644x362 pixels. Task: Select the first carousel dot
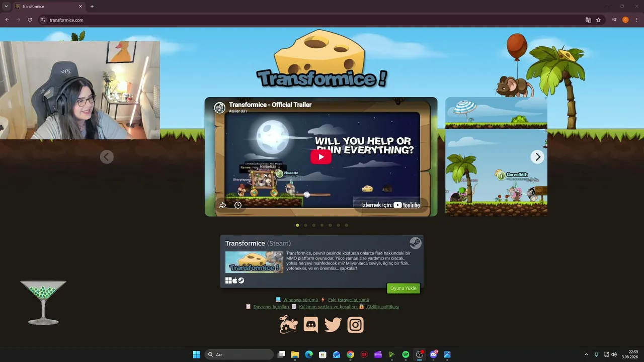tap(297, 225)
